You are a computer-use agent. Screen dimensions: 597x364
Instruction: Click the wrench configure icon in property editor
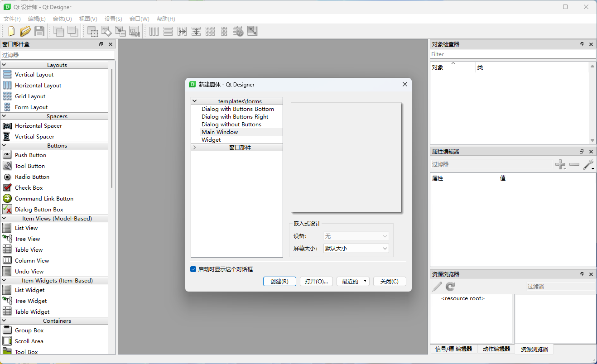click(x=588, y=165)
